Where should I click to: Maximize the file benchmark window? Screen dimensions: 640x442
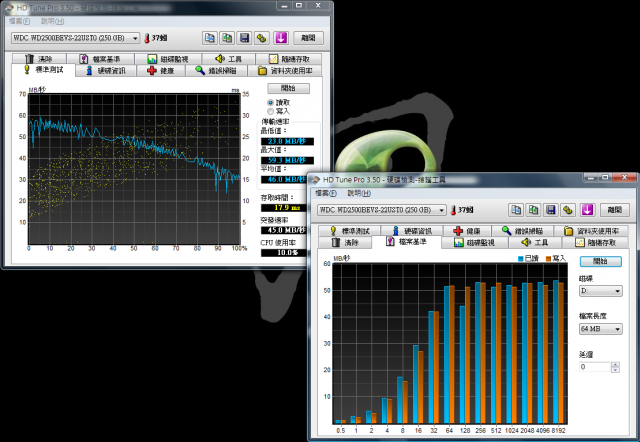click(605, 178)
